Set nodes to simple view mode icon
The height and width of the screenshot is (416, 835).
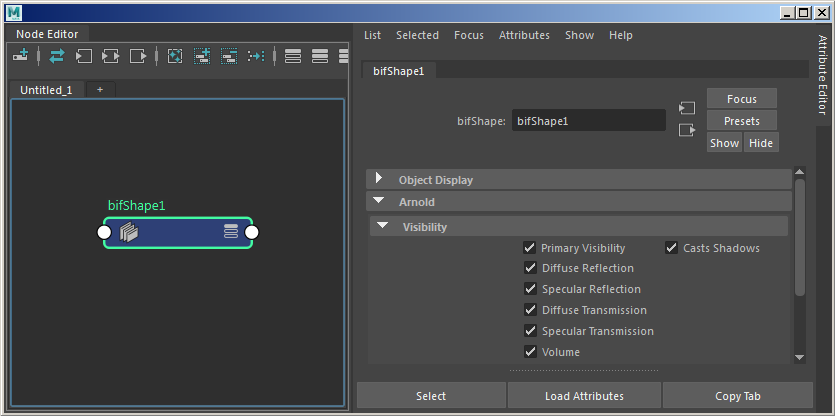(x=293, y=56)
